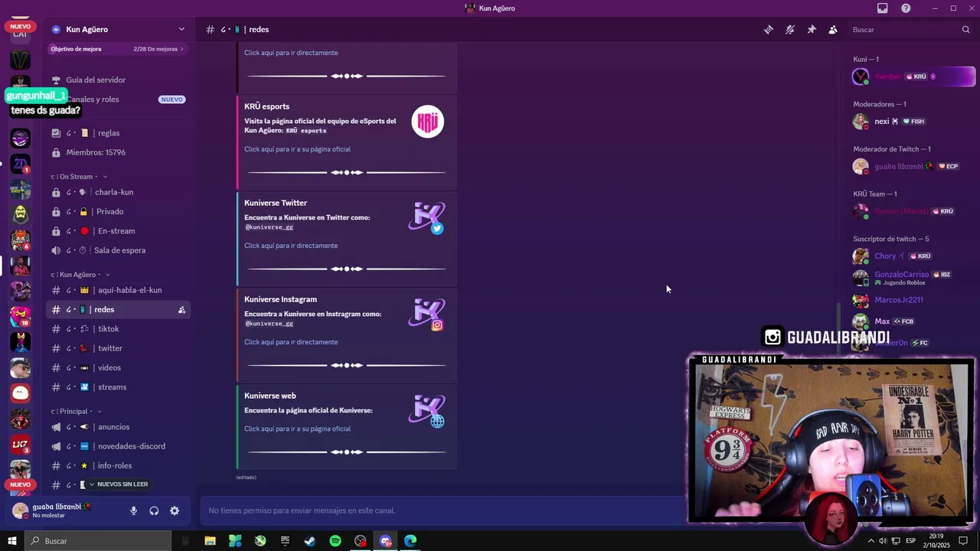Click the Kuniverse Twitter logo thumbnail

point(426,217)
